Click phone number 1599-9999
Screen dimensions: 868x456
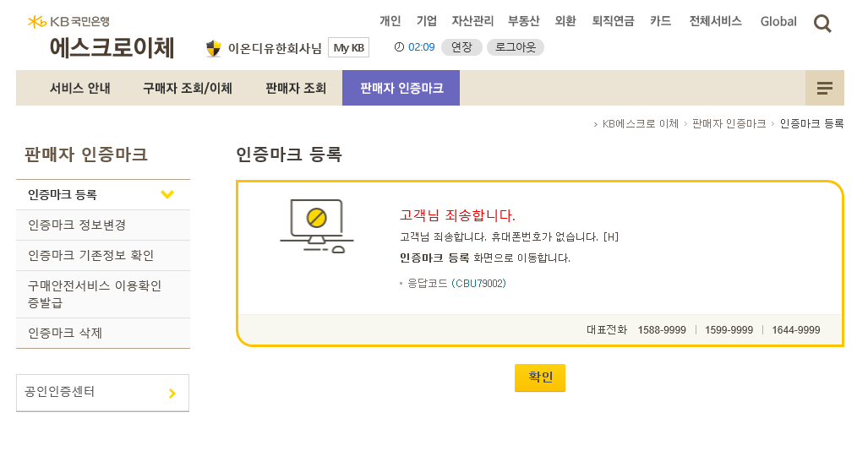click(729, 330)
